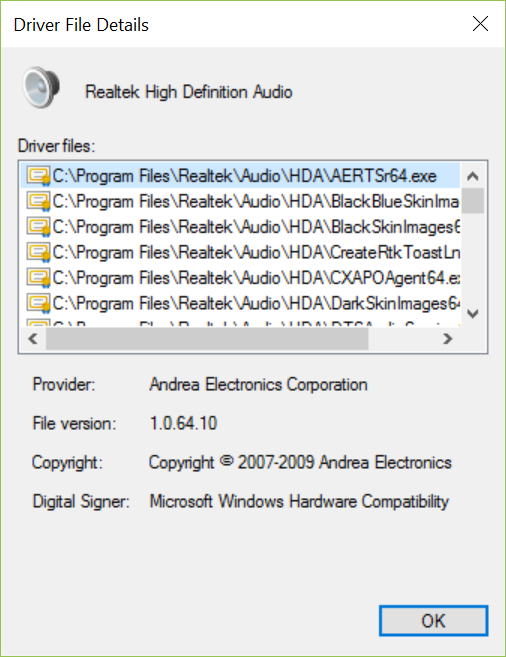Click the file icon beside AERTSr64.exe

point(38,176)
